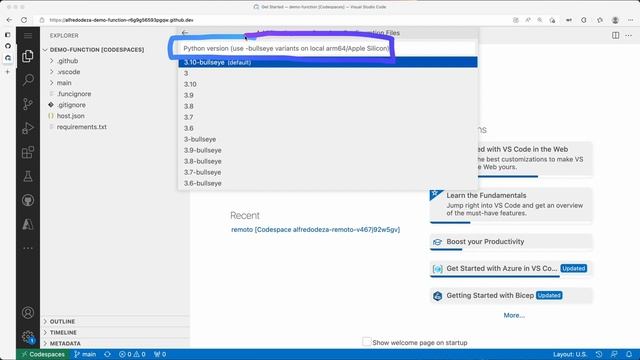The image size is (640, 360).
Task: Open the Accounts icon
Action: [x=28, y=313]
